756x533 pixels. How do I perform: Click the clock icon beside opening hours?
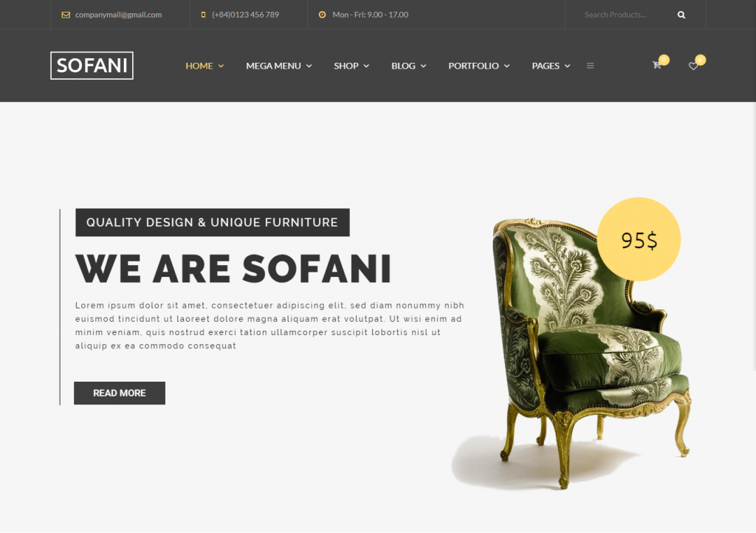(322, 15)
